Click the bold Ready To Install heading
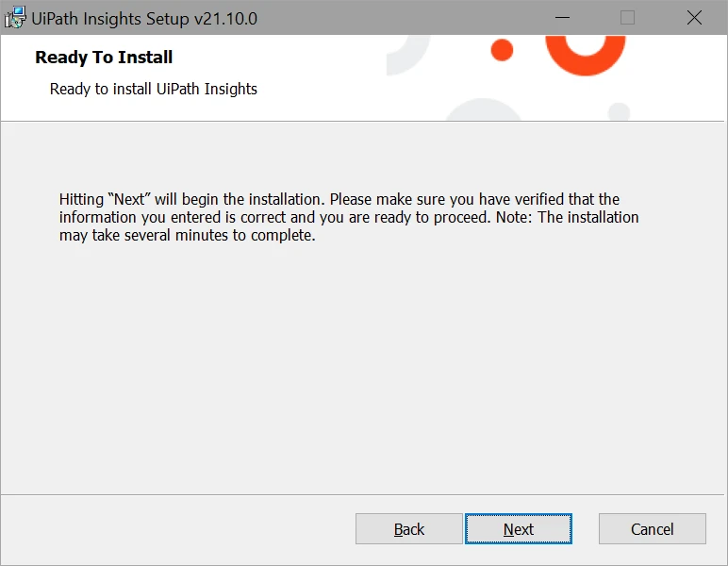 click(104, 58)
